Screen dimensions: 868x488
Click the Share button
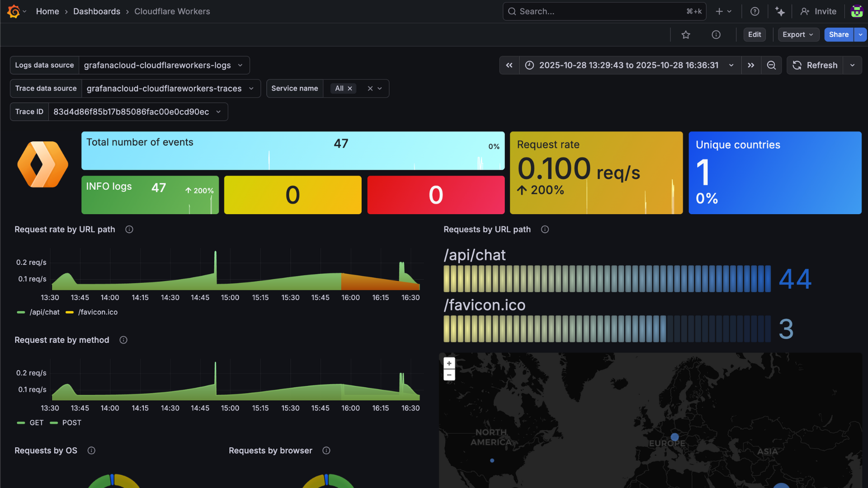(x=838, y=35)
